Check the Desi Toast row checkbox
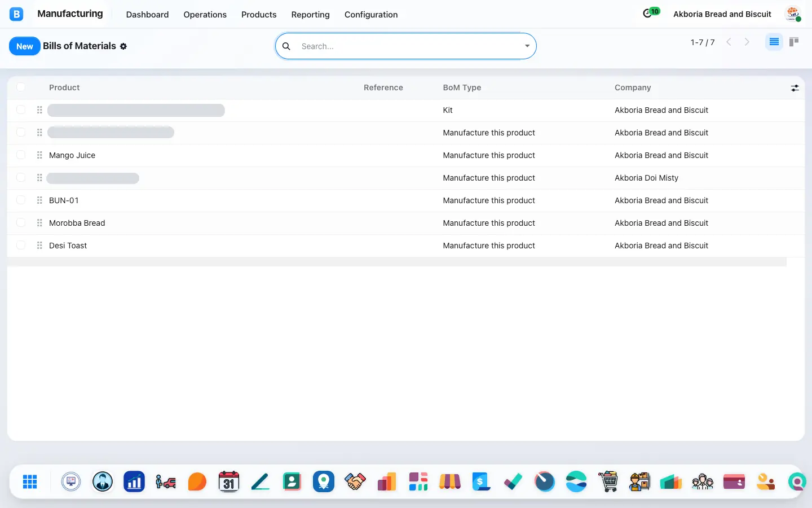 pyautogui.click(x=21, y=245)
